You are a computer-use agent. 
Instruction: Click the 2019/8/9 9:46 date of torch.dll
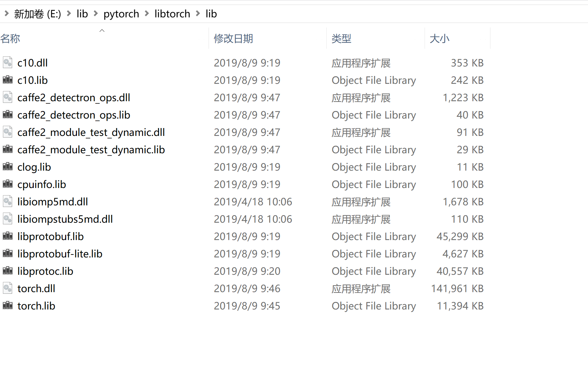(x=247, y=289)
